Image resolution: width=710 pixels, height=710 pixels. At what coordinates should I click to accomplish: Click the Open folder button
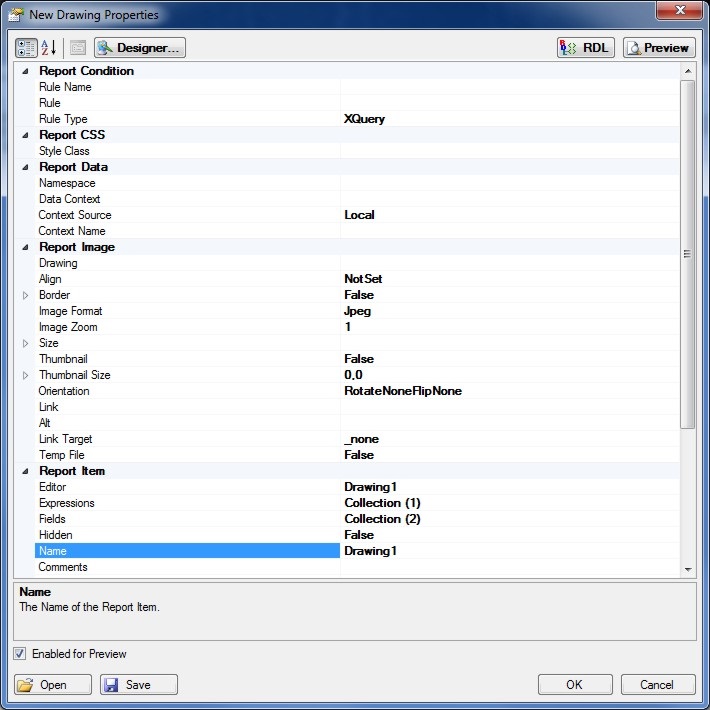tap(53, 685)
